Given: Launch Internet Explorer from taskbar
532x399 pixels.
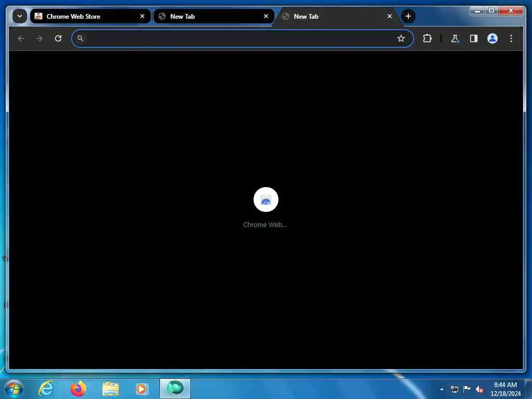Looking at the screenshot, I should tap(46, 389).
